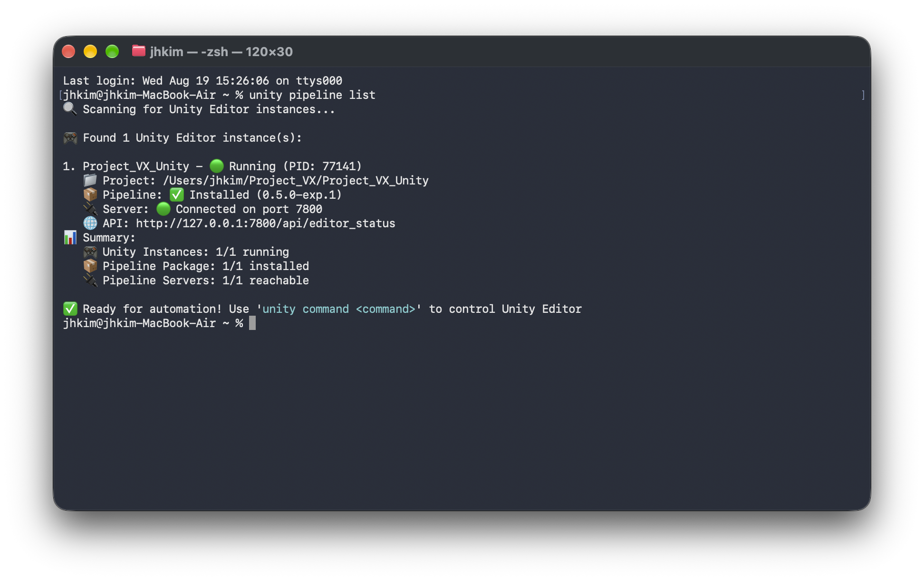Screen dimensions: 924x581
Task: Click the green checkmark before Ready for automation
Action: point(70,309)
